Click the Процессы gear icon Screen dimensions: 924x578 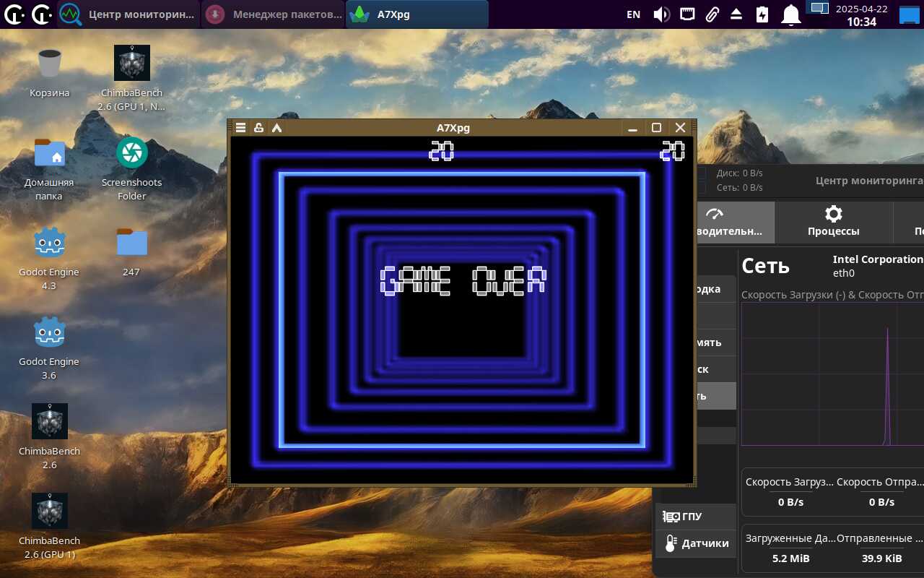(833, 214)
